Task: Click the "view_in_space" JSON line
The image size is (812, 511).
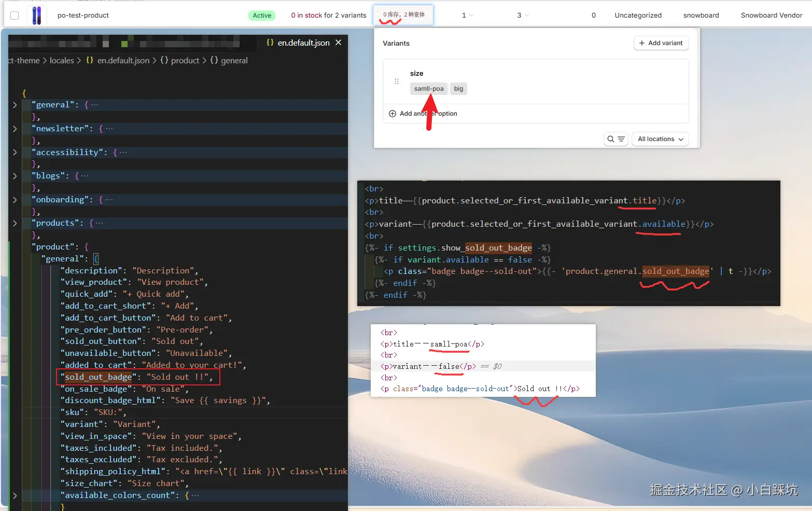Action: pos(151,436)
